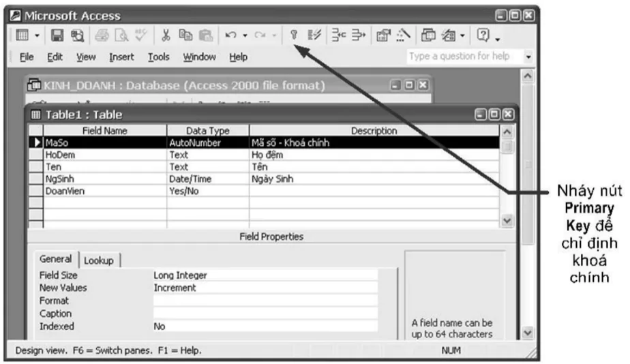The width and height of the screenshot is (630, 364).
Task: Click the File Search toolbar icon
Action: point(77,35)
